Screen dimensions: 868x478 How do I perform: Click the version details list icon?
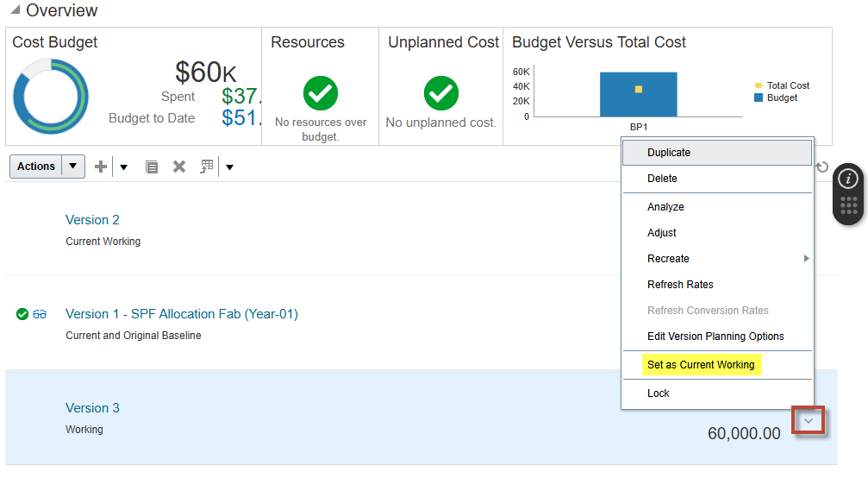tap(152, 167)
